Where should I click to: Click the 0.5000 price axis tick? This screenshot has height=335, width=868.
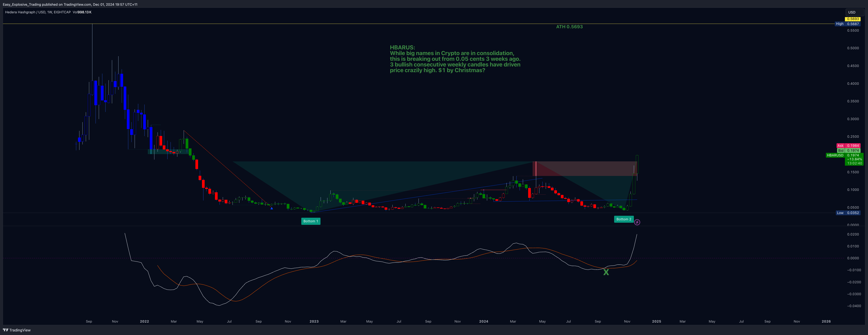pos(853,48)
